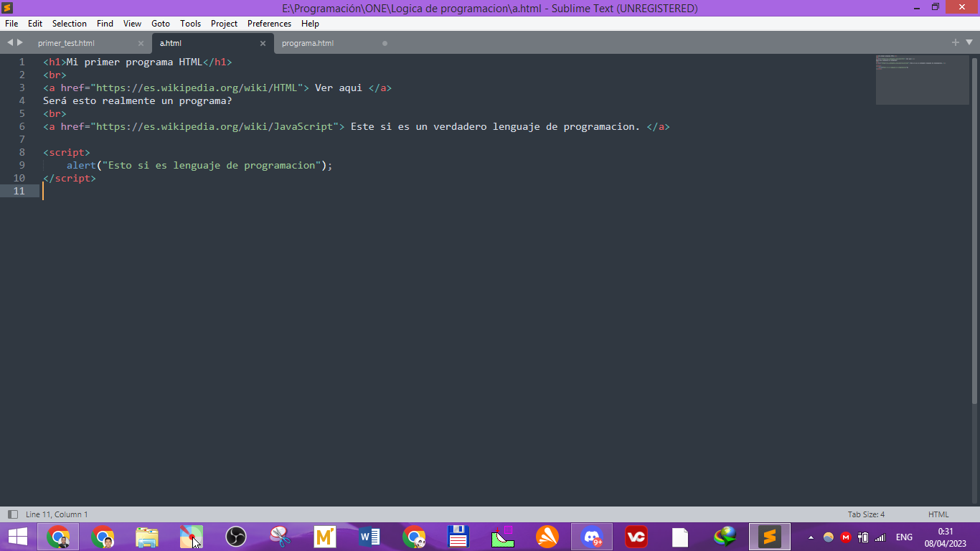Image resolution: width=980 pixels, height=551 pixels.
Task: Click the text 'Mi primer programa HTML'
Action: [x=135, y=62]
